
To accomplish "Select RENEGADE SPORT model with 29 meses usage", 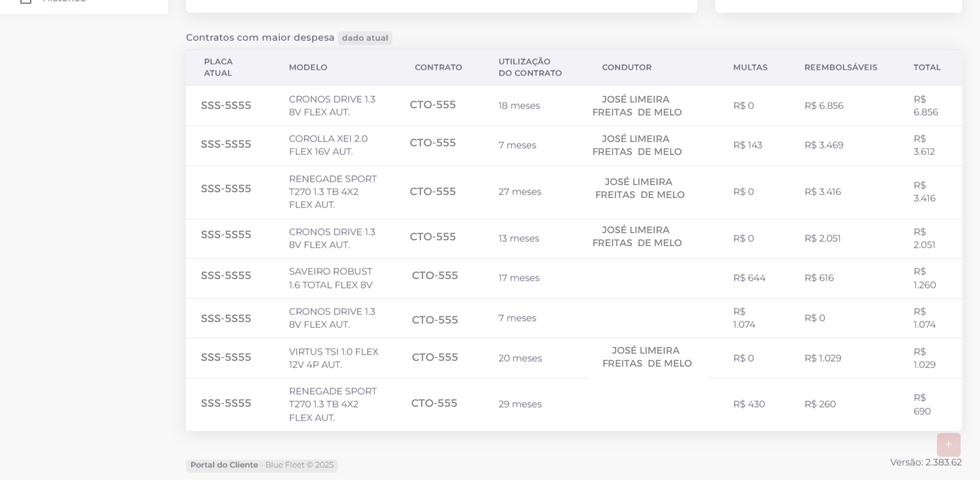I will pyautogui.click(x=333, y=404).
